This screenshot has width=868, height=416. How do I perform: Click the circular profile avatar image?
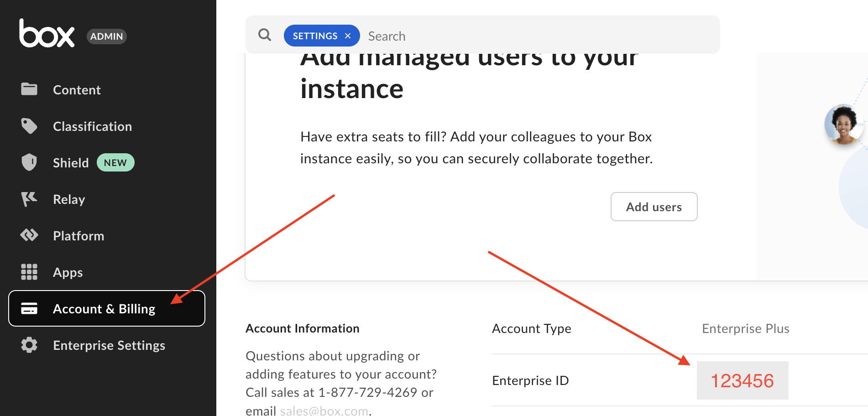click(843, 125)
